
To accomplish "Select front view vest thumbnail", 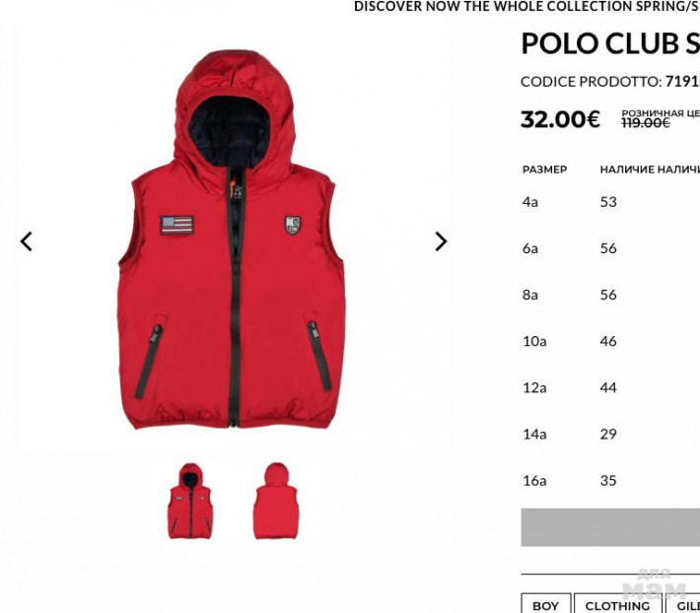I will point(190,501).
